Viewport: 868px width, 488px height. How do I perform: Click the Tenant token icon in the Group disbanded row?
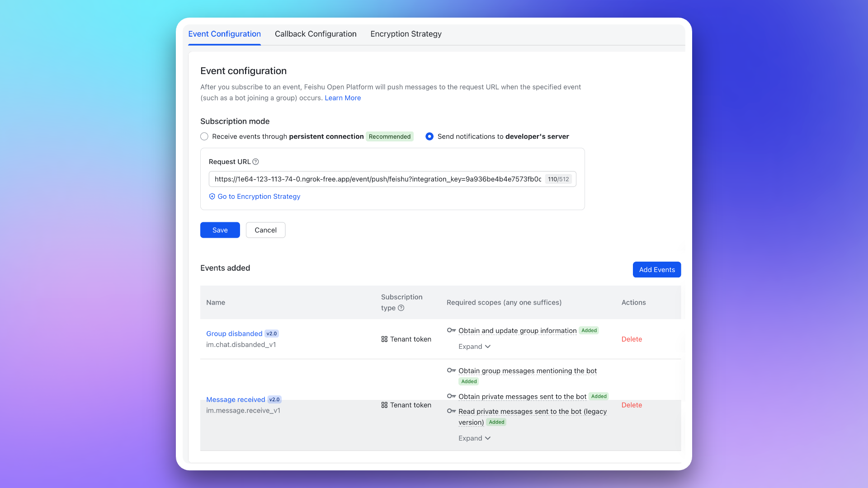point(384,339)
